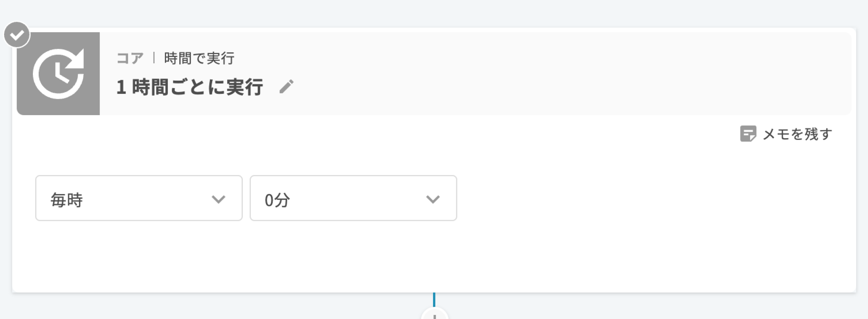Click the add-step plus button below card
The height and width of the screenshot is (319, 868).
point(434,315)
